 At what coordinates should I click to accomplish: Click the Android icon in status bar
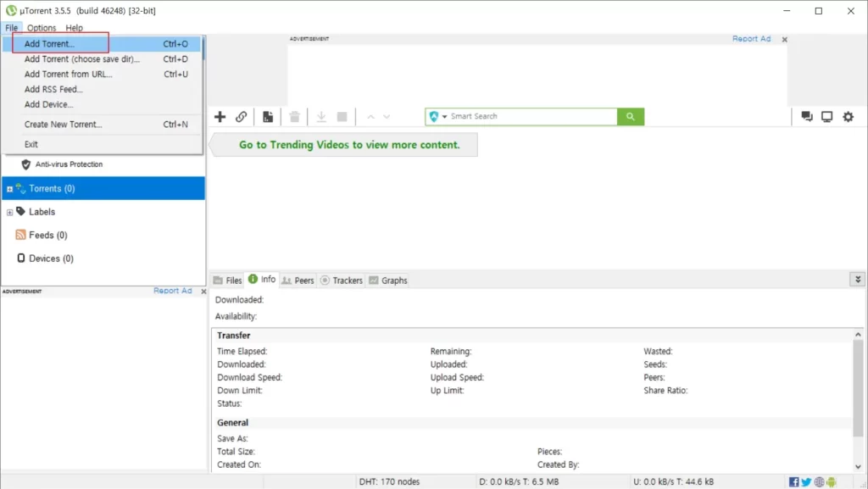pyautogui.click(x=831, y=482)
